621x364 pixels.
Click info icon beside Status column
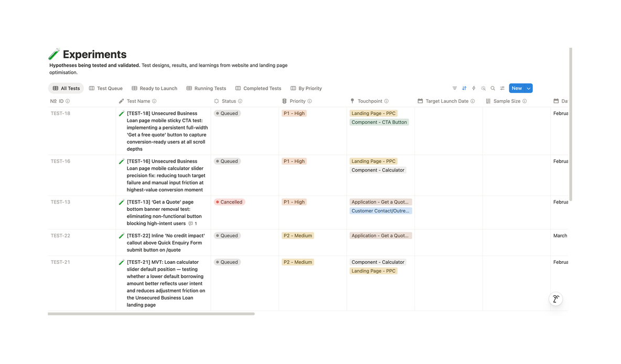pos(240,101)
